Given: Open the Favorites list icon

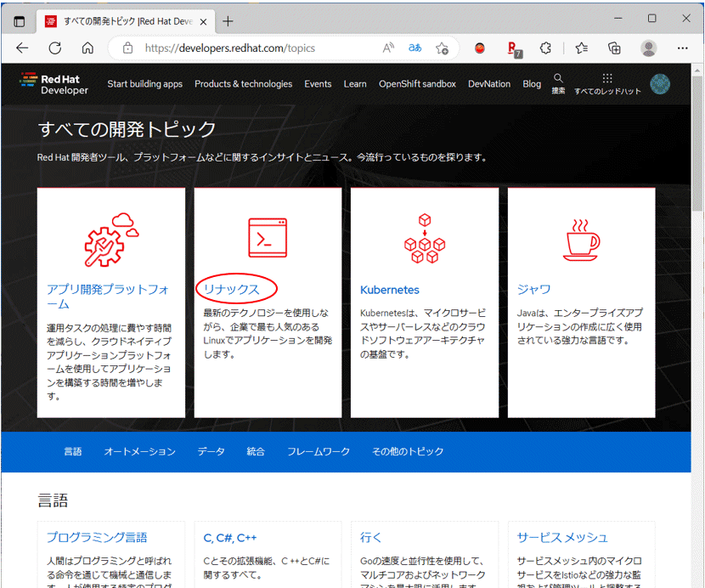Looking at the screenshot, I should [581, 48].
